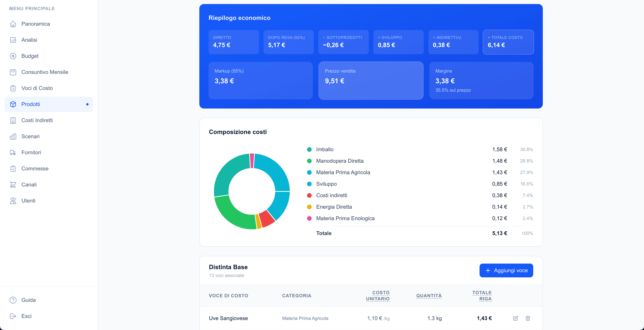Click the Consuntivo Mensile calendar icon
Viewport: 644px width, 330px height.
[x=13, y=72]
